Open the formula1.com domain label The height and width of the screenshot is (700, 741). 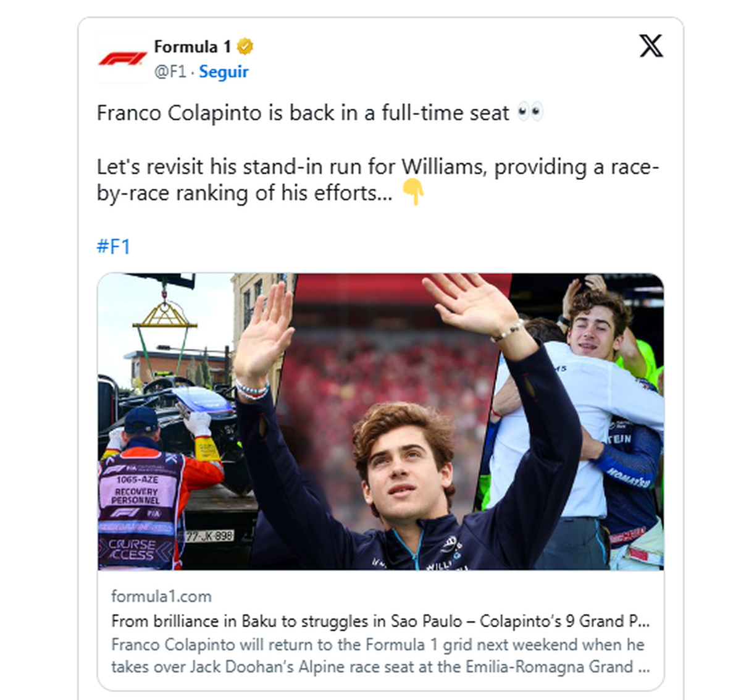coord(161,596)
